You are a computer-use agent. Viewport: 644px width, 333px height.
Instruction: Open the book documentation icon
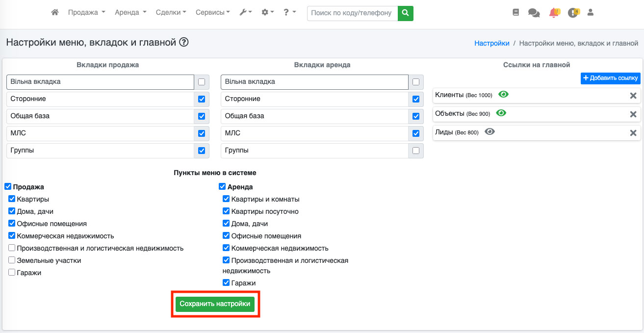(x=515, y=13)
